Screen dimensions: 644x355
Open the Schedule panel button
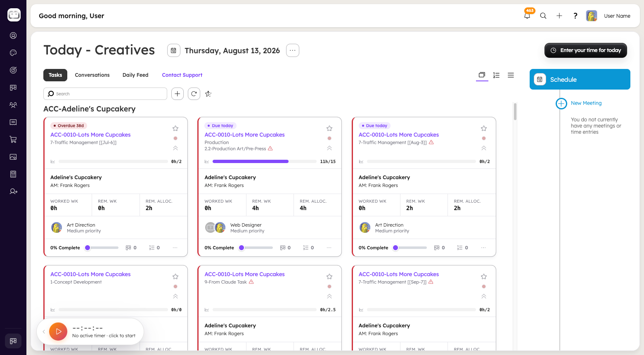tap(580, 79)
